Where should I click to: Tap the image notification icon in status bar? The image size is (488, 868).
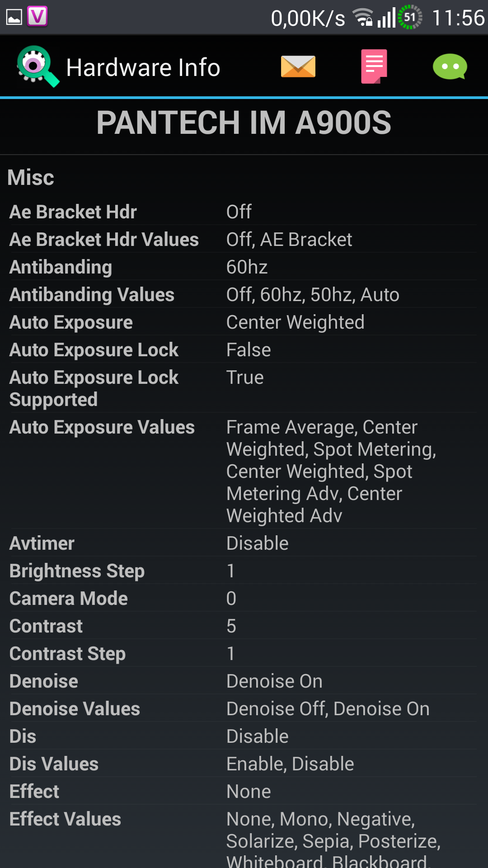tap(14, 18)
